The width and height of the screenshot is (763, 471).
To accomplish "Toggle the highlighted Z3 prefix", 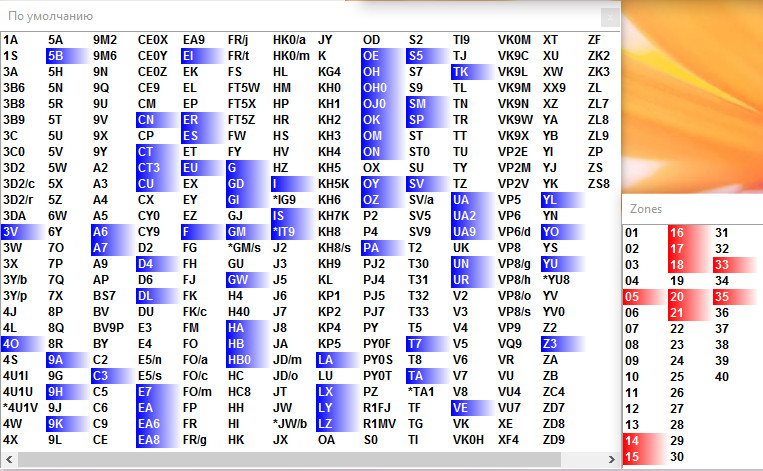I will click(x=550, y=343).
